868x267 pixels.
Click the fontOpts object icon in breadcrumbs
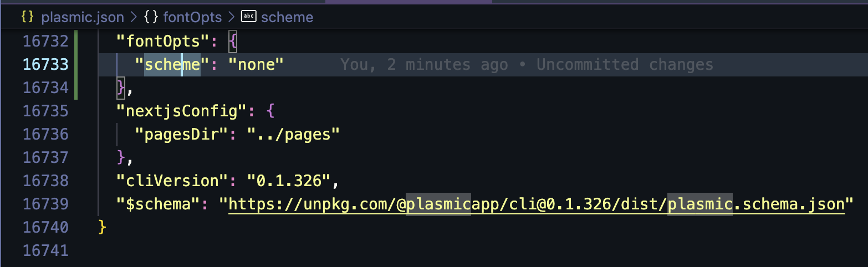point(151,17)
